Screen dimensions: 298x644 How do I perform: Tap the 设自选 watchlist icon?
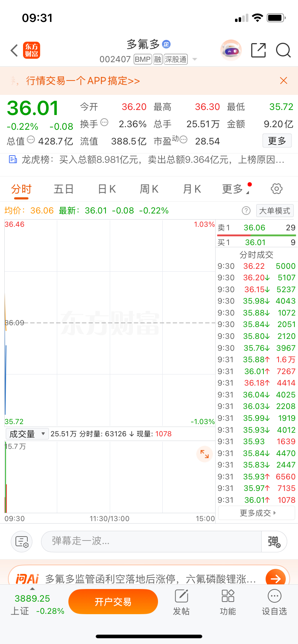pyautogui.click(x=274, y=602)
